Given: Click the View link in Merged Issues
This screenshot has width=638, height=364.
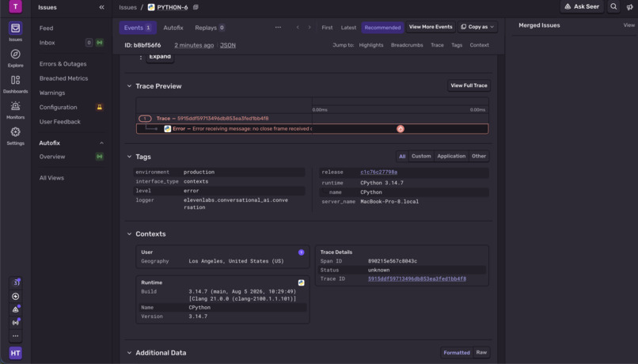Looking at the screenshot, I should point(629,25).
